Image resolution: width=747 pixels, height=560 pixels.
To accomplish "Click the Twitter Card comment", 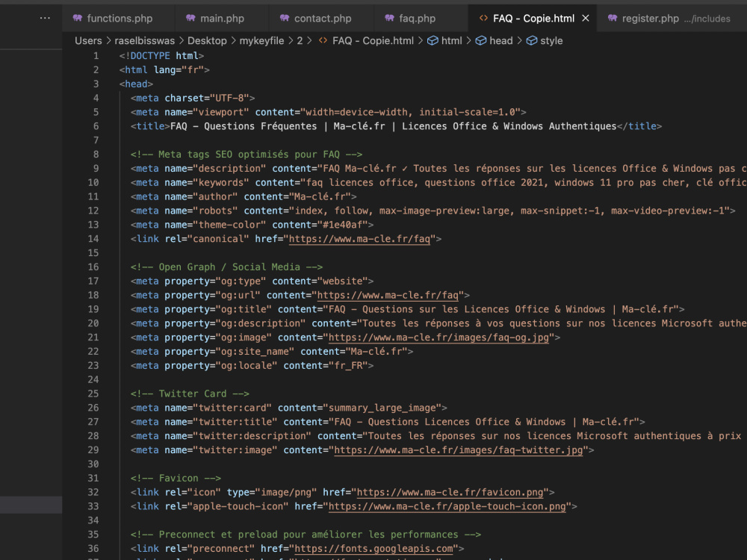I will [190, 393].
